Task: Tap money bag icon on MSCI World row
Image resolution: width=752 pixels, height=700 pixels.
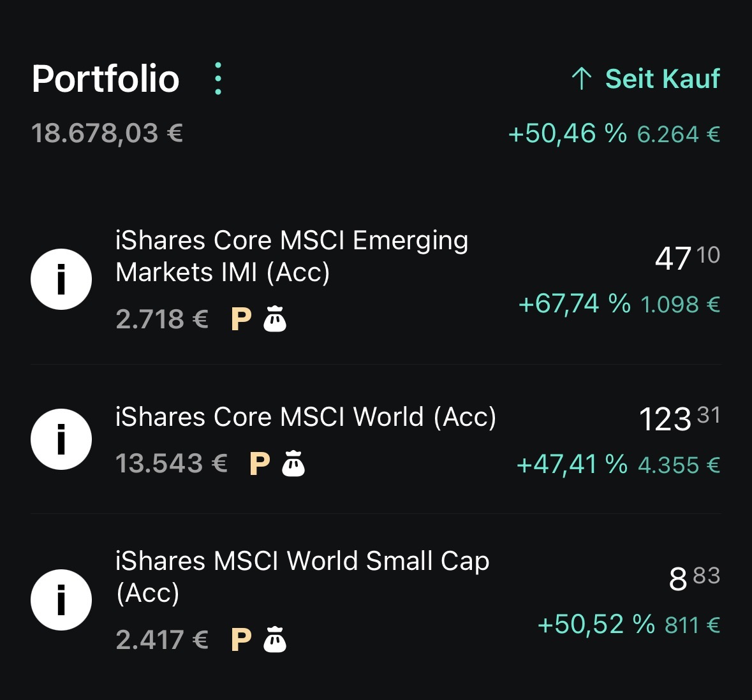Action: [x=293, y=463]
